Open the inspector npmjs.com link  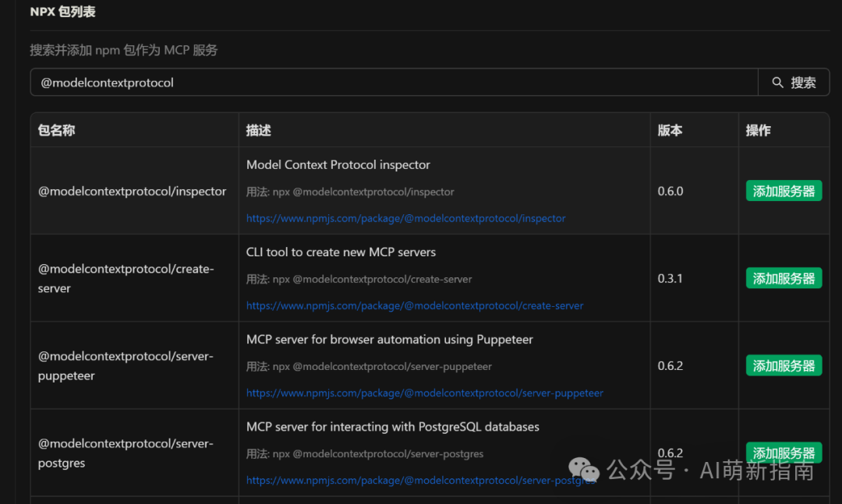405,219
